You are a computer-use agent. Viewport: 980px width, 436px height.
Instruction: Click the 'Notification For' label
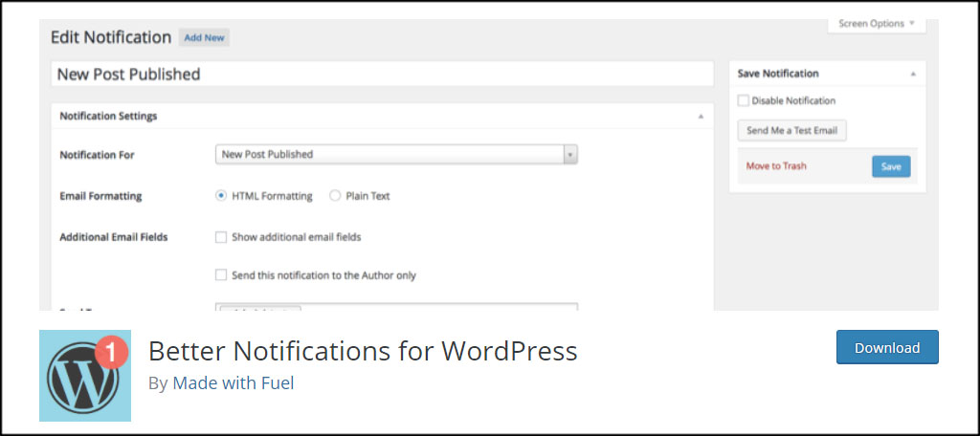click(x=97, y=154)
